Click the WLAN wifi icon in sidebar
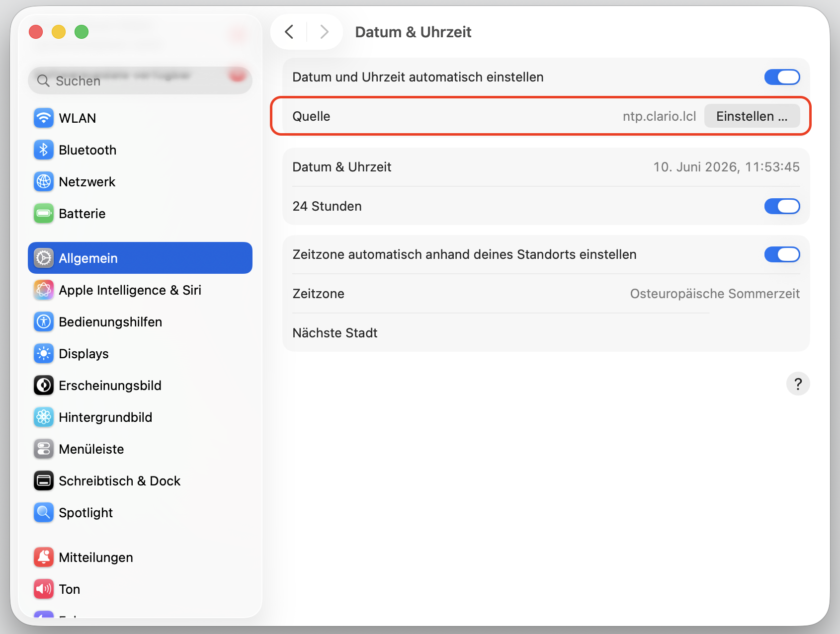The width and height of the screenshot is (840, 634). tap(44, 118)
